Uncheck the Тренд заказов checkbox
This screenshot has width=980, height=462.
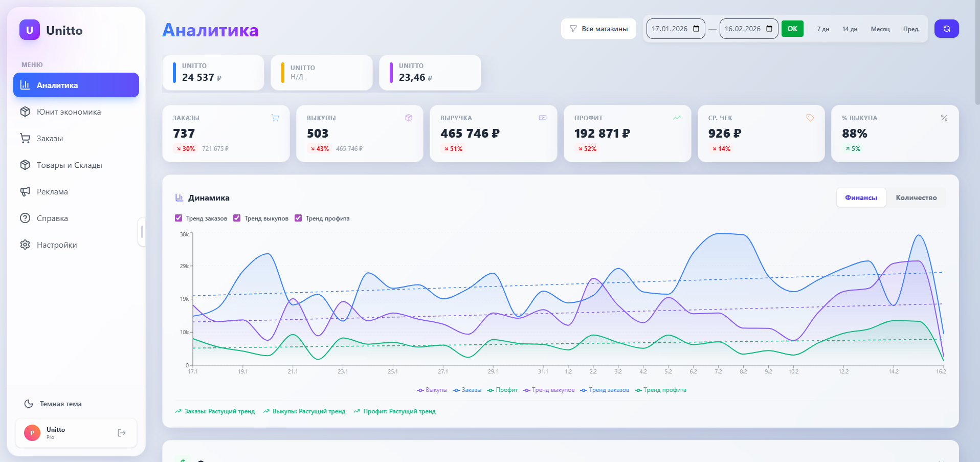tap(179, 218)
